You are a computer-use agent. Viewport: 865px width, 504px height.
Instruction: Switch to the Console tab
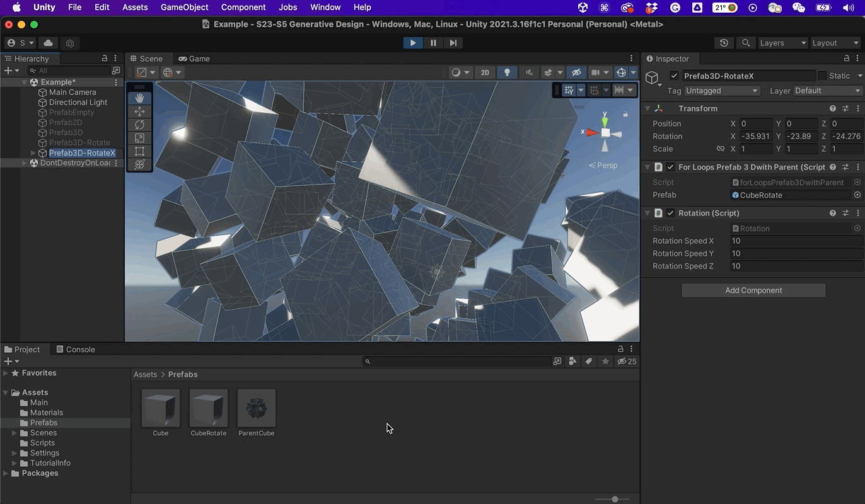click(76, 349)
